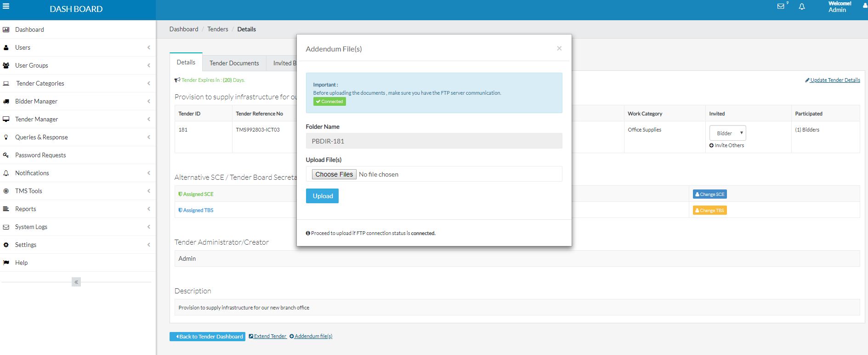Open Password Requests in the sidebar

pos(40,155)
